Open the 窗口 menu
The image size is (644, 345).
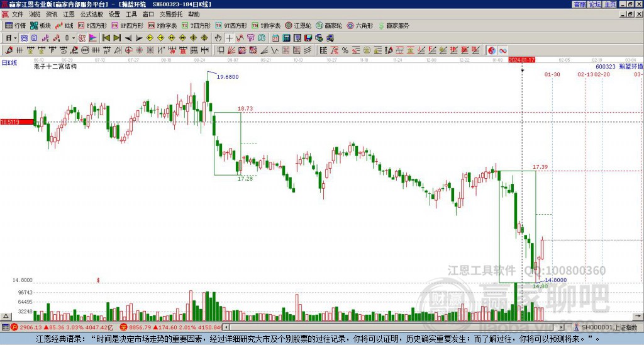tap(148, 14)
